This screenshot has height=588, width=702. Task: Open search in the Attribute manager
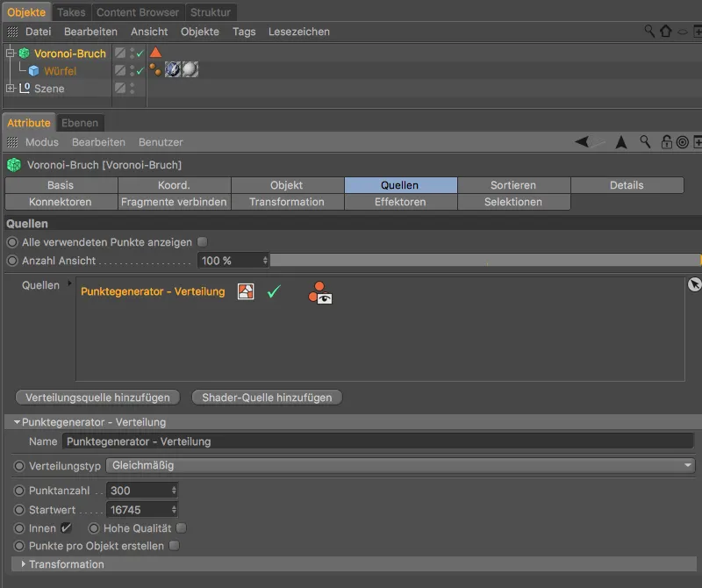(645, 142)
